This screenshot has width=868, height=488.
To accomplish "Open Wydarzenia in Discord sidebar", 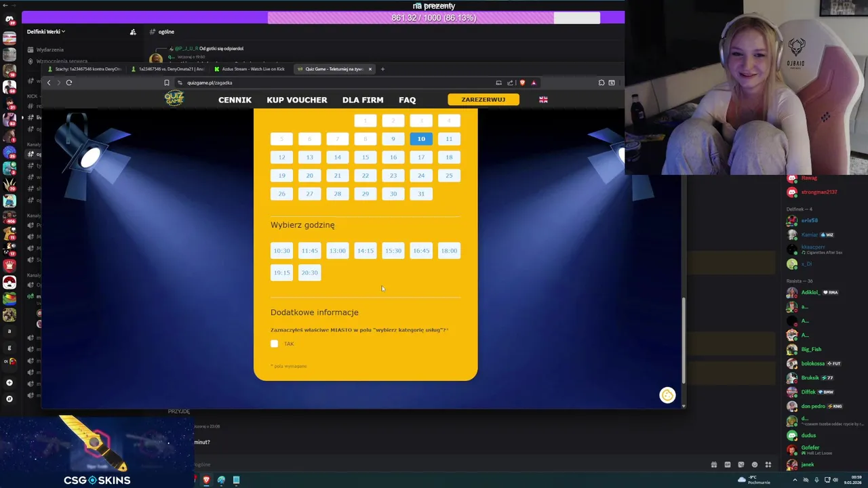I will 50,49.
